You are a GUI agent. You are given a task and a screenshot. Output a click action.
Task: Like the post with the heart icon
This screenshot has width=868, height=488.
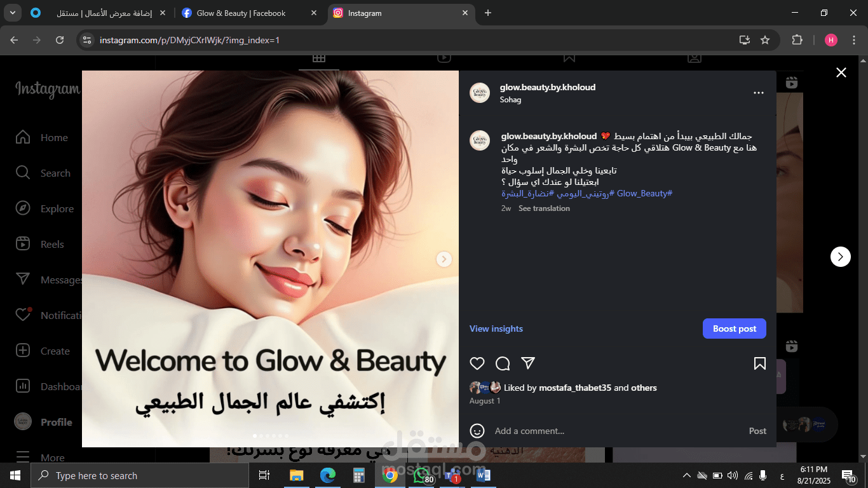pyautogui.click(x=477, y=363)
